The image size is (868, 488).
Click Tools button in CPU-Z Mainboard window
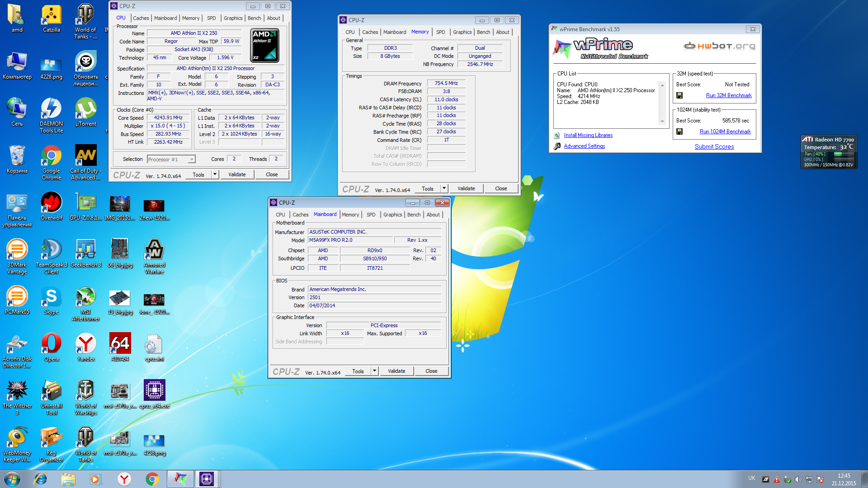(358, 371)
